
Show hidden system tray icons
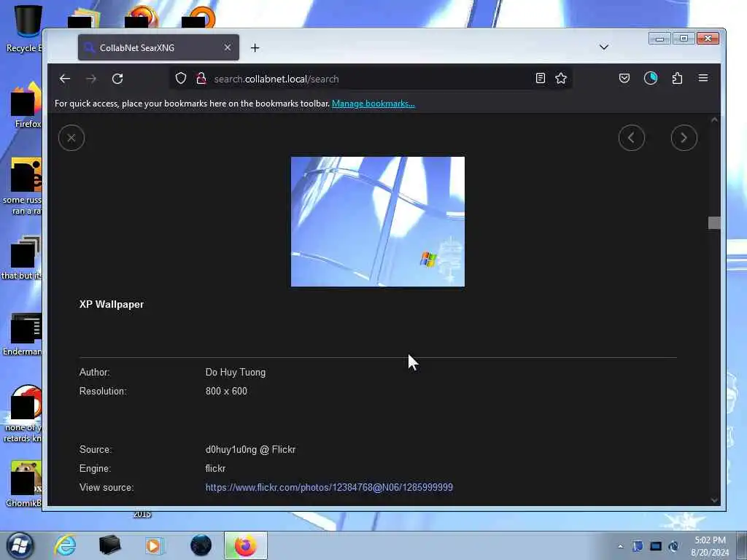pos(620,546)
